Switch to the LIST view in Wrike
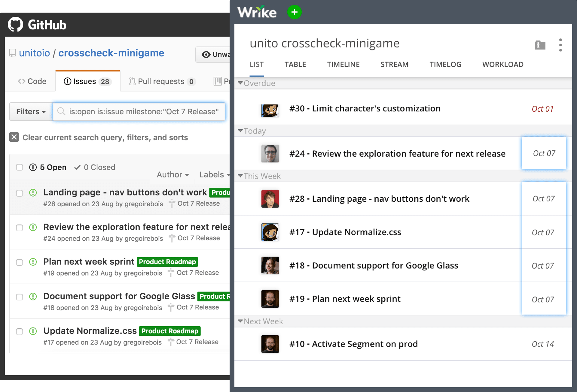Viewport: 577px width, 392px height. (x=257, y=65)
